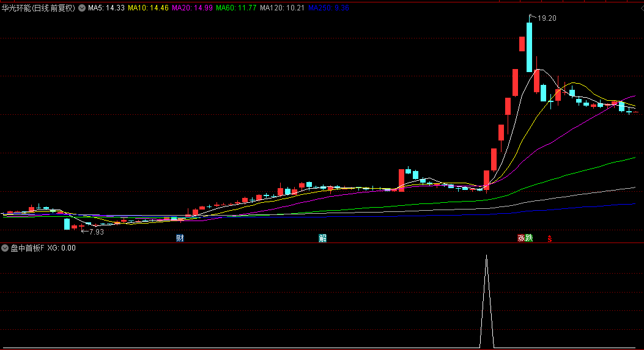Click the XG signal spike in indicator panel

click(487, 302)
